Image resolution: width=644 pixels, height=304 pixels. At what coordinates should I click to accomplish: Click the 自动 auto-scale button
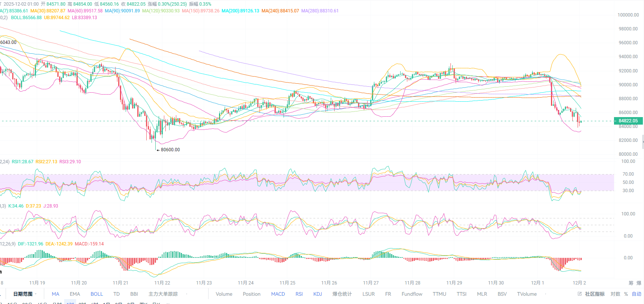click(636, 294)
